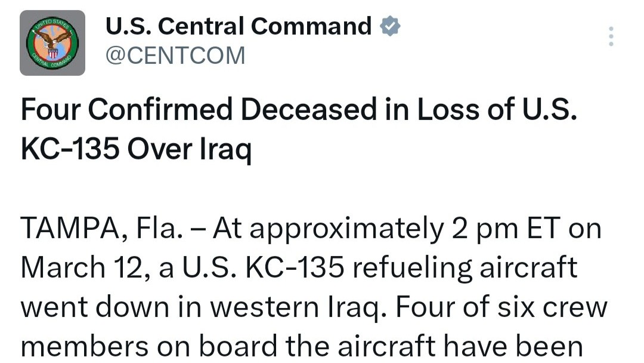
Task: Click "KC-135 Over Iraq" headline line
Action: [136, 150]
